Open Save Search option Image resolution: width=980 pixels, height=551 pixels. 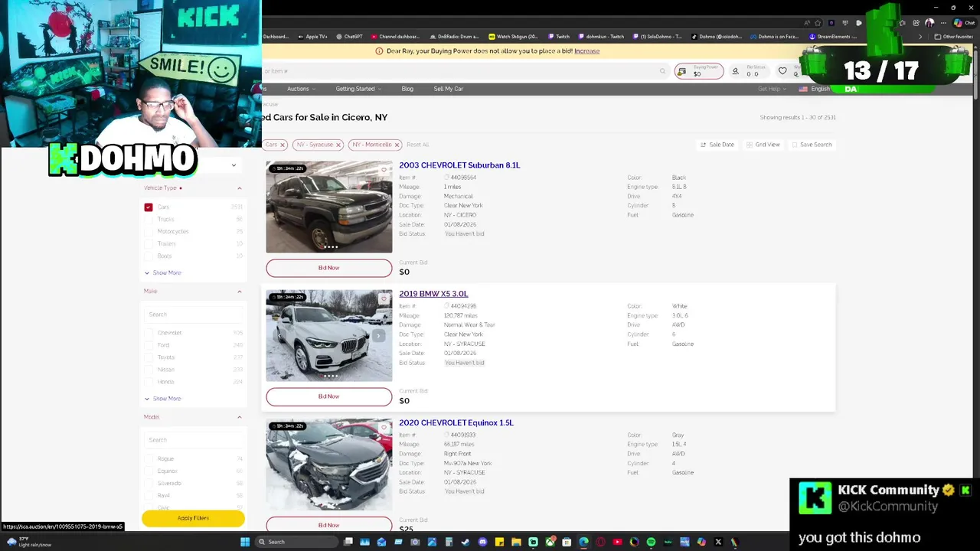coord(812,145)
